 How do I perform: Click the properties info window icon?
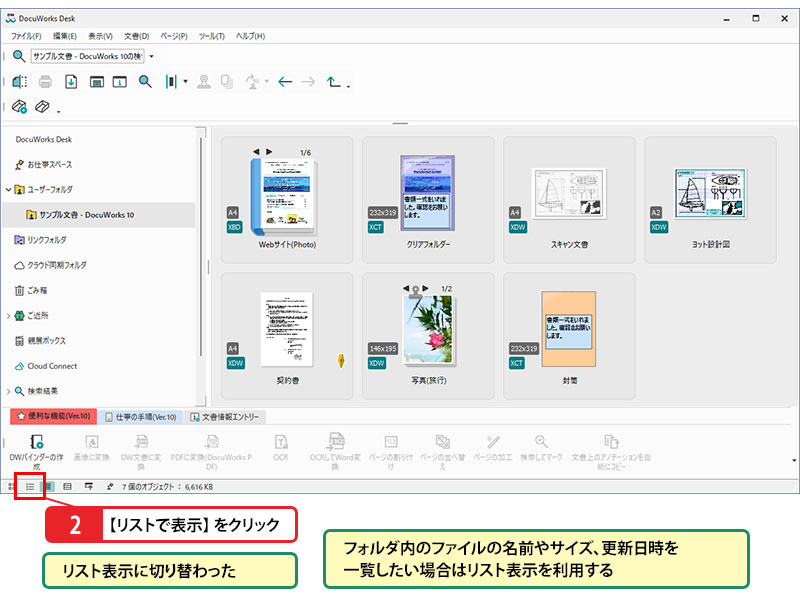(120, 82)
